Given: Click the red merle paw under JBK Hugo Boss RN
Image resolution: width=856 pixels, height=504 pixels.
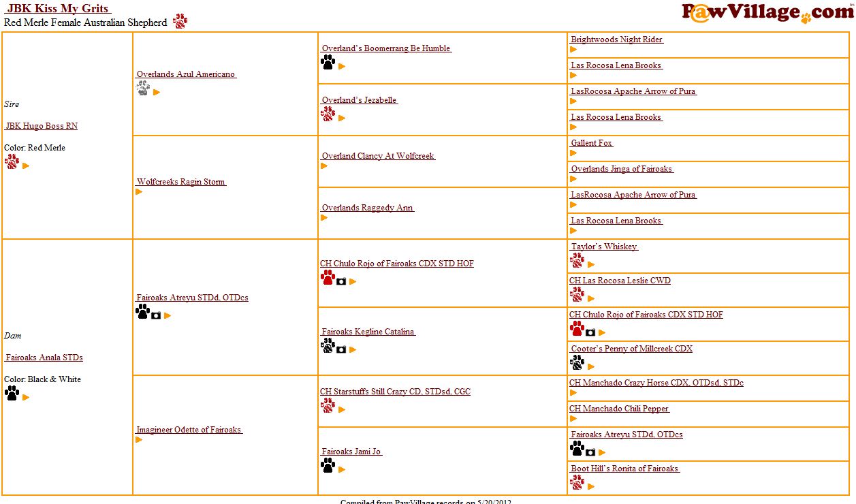Looking at the screenshot, I should (12, 161).
